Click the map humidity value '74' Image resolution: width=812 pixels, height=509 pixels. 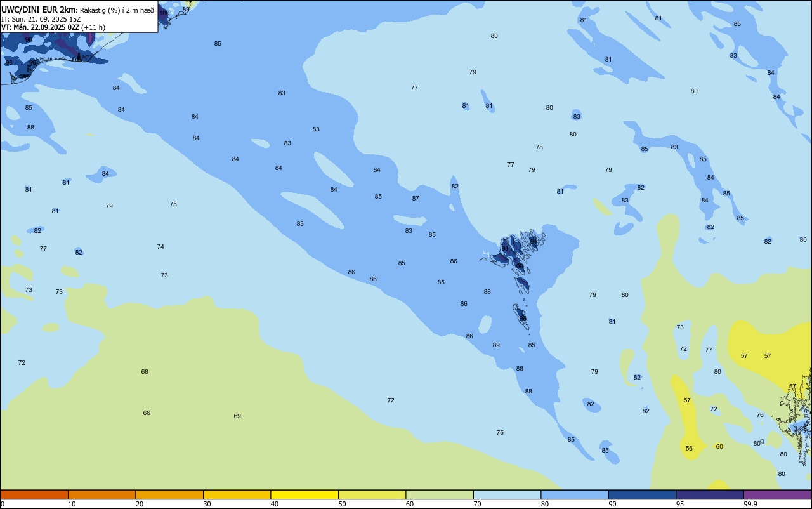coord(160,247)
